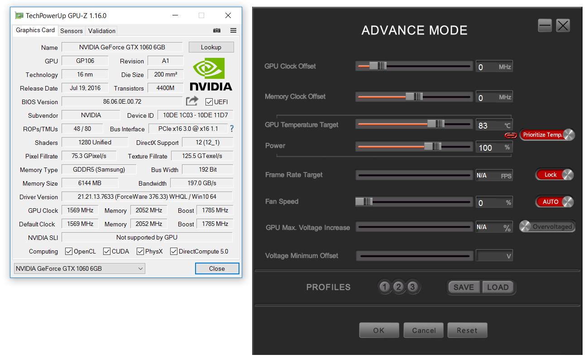Click the Memory Clock Offset slider handle
The image size is (588, 364).
[414, 96]
